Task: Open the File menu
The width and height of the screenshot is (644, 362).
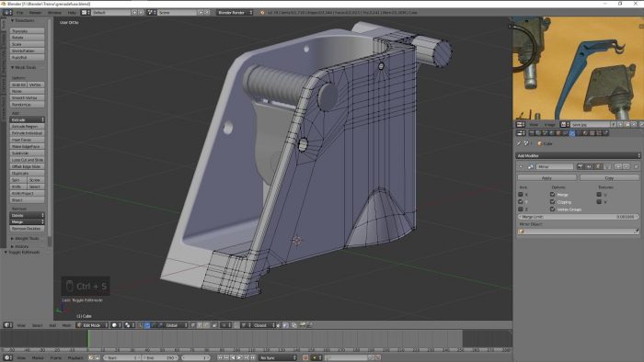Action: (19, 12)
